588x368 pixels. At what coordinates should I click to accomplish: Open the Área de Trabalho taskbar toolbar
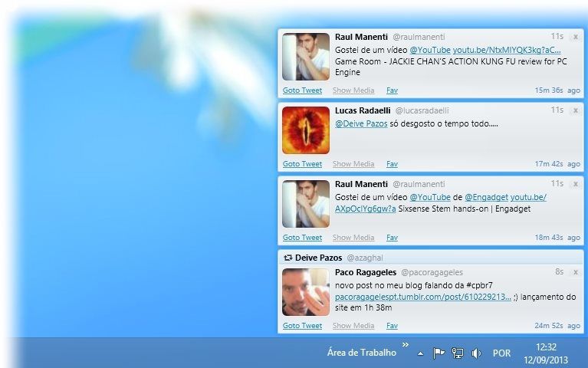[x=362, y=353]
